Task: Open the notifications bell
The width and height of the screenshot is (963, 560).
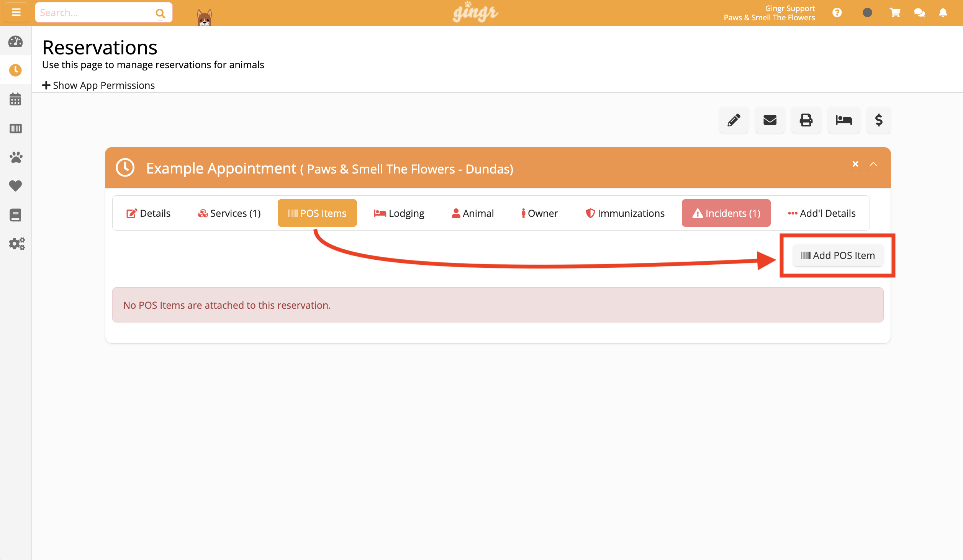Action: 943,13
